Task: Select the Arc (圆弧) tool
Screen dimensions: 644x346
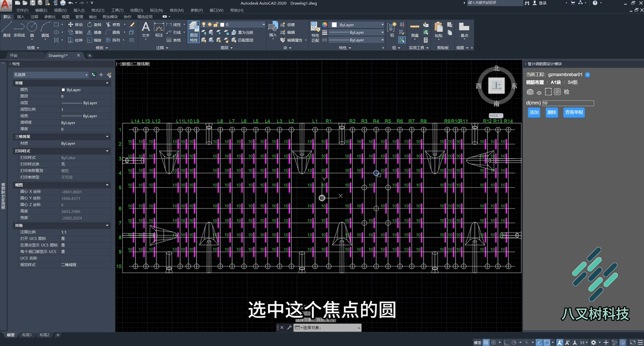Action: 45,30
